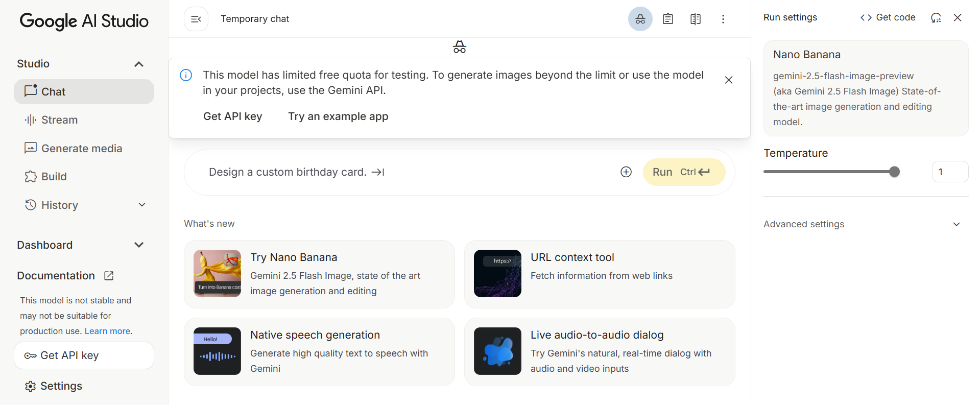The width and height of the screenshot is (980, 405).
Task: Click the Settings gear icon
Action: pos(31,386)
